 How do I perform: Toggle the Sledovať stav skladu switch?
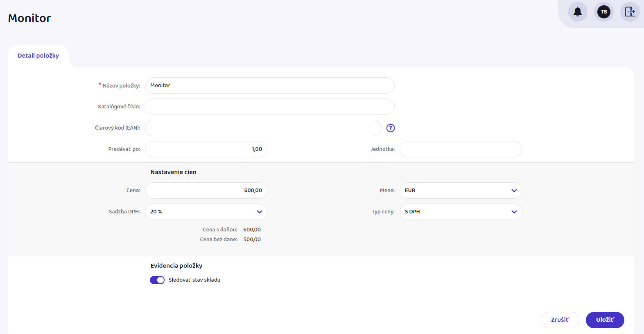pyautogui.click(x=157, y=280)
